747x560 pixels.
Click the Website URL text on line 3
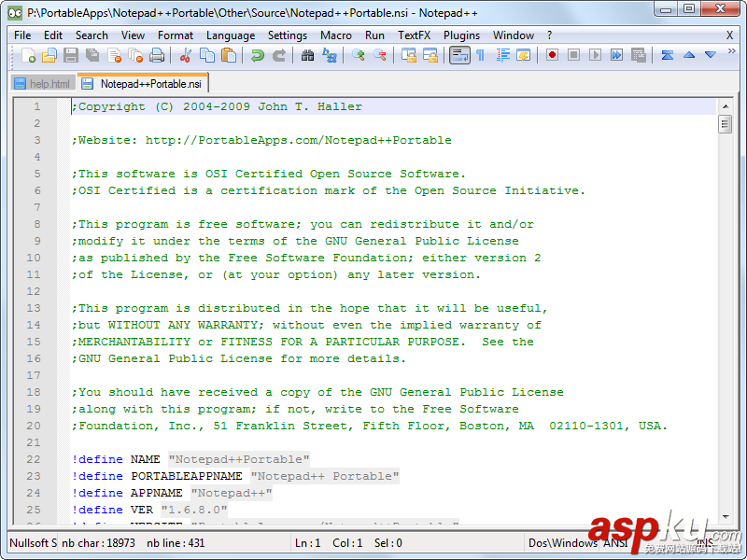298,140
